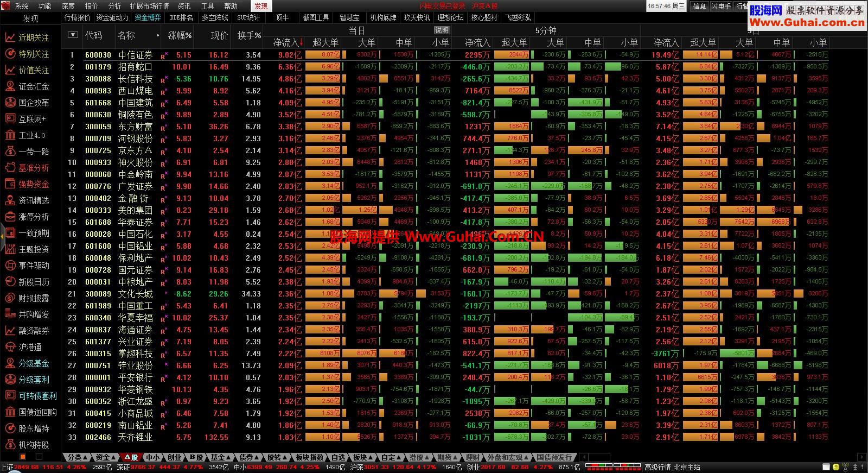Click the app logo icon at top-left
The width and height of the screenshot is (868, 473).
[x=6, y=6]
